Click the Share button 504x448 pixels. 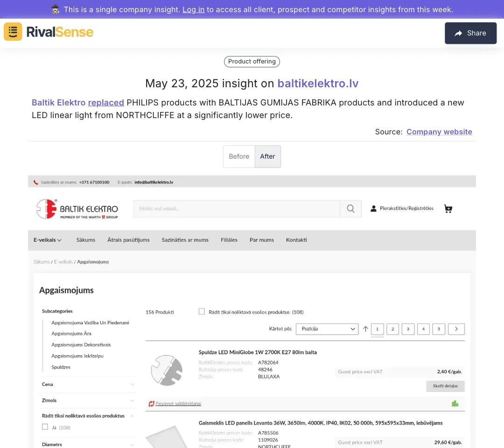[470, 33]
